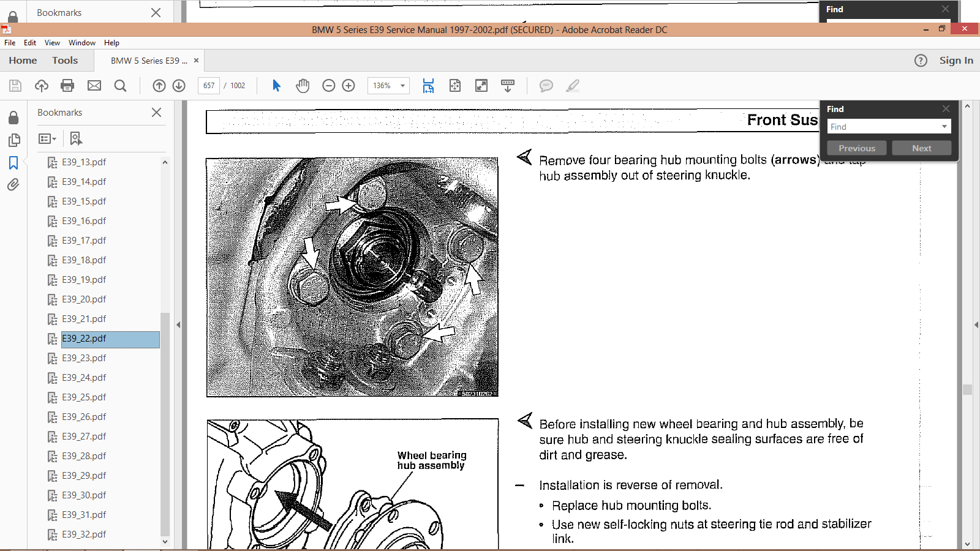The height and width of the screenshot is (551, 980).
Task: Click the Previous find button
Action: pos(857,148)
